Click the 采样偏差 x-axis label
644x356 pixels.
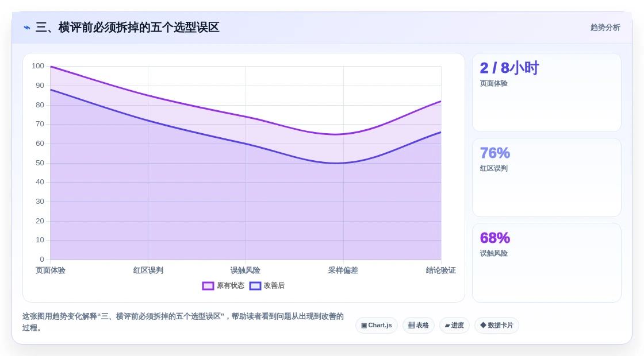tap(343, 270)
